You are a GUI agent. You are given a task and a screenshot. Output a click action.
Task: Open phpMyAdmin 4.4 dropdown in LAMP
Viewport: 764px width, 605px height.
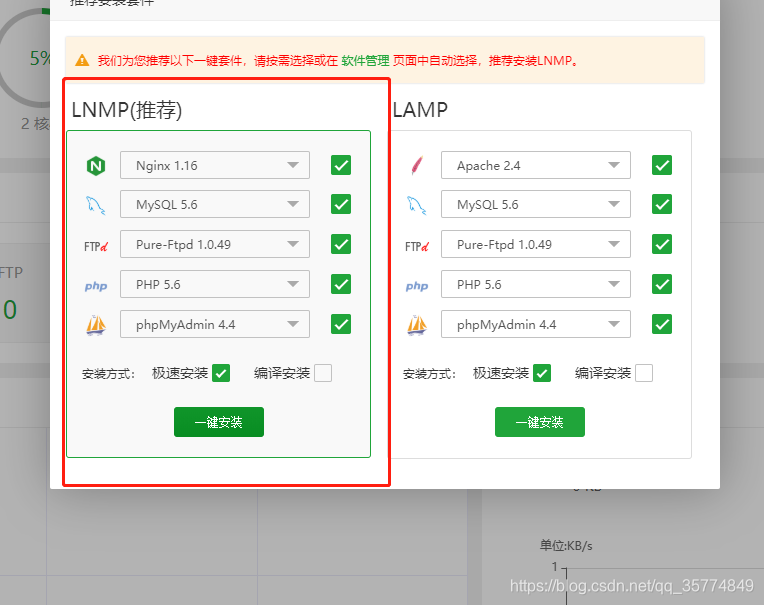(536, 324)
